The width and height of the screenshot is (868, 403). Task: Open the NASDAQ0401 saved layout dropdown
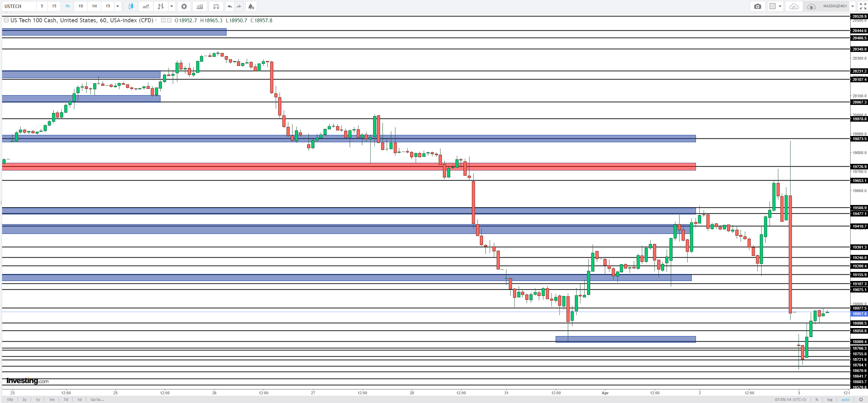click(x=852, y=6)
